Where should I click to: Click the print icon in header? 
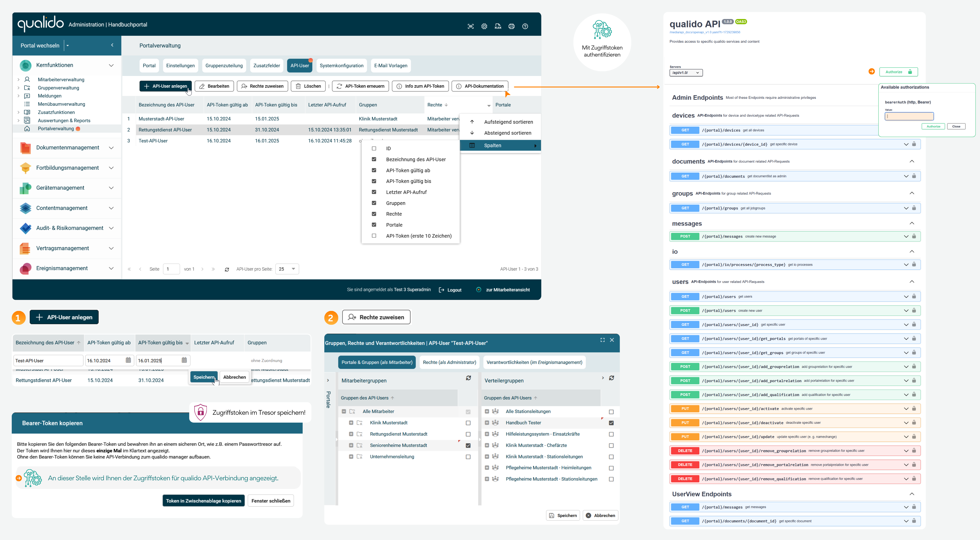pos(512,26)
